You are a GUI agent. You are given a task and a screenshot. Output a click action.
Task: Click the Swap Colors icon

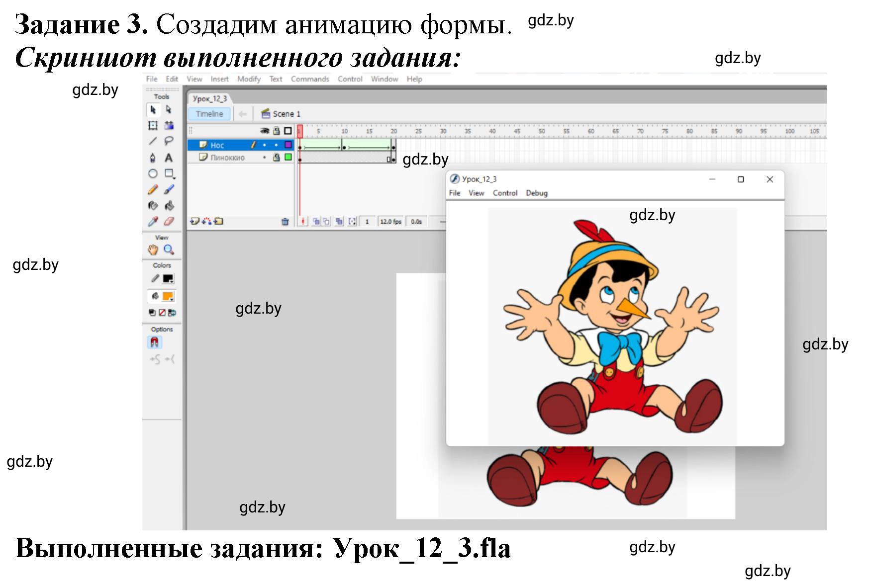pos(172,313)
